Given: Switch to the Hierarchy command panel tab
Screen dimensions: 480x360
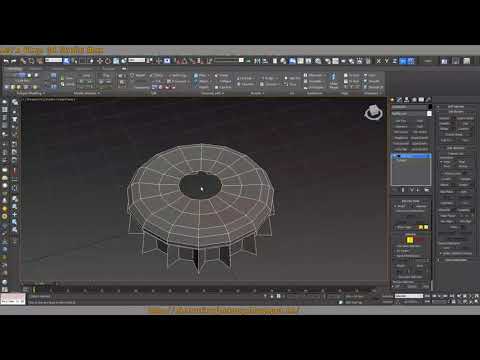Looking at the screenshot, I should 407,100.
